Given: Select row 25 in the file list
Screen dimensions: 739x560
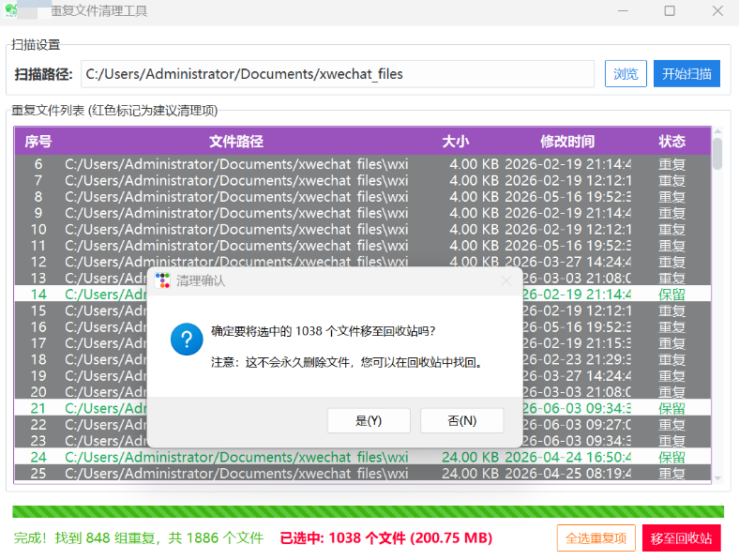Looking at the screenshot, I should [x=362, y=473].
